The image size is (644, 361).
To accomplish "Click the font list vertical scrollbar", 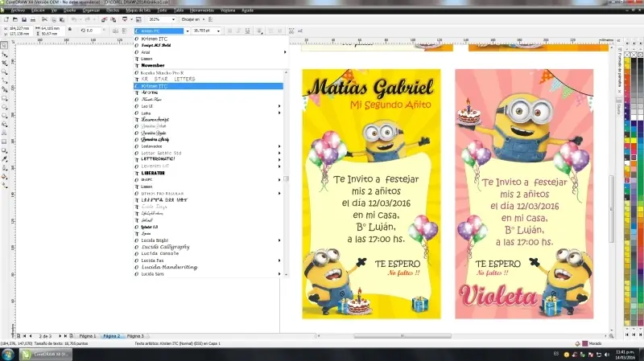I will pyautogui.click(x=286, y=173).
